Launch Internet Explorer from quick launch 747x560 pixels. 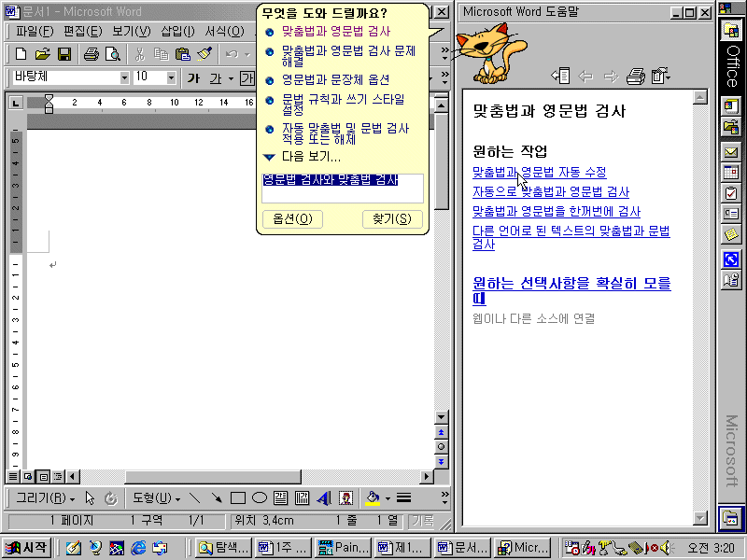[138, 548]
